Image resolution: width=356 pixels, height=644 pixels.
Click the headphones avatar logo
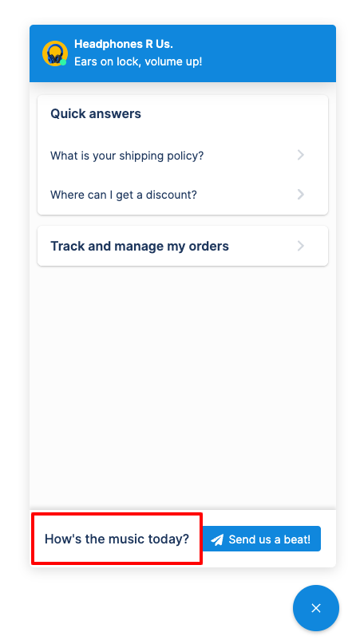point(54,53)
